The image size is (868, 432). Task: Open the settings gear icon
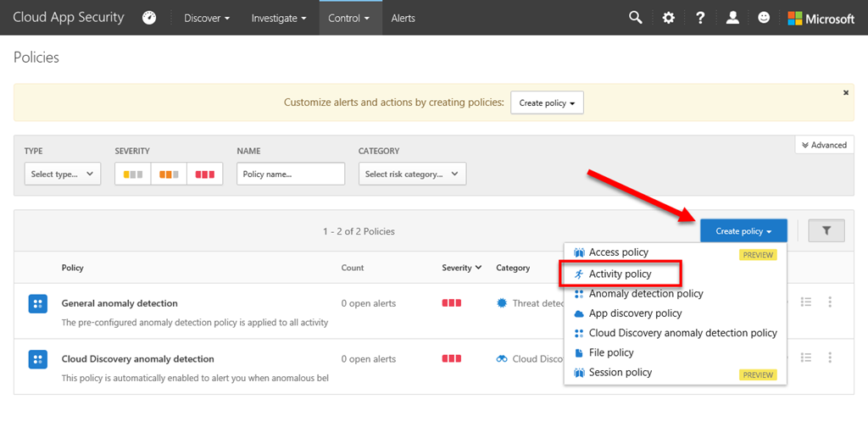669,18
